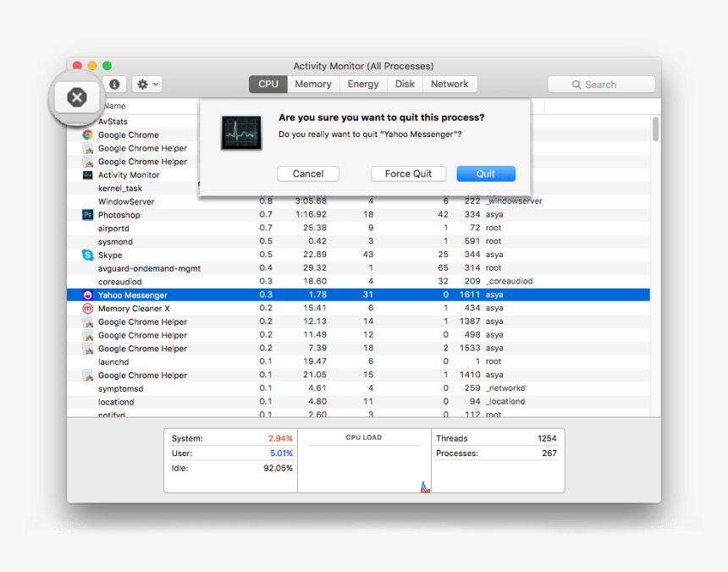Select the coreaudiod process row
This screenshot has width=728, height=572.
[358, 282]
